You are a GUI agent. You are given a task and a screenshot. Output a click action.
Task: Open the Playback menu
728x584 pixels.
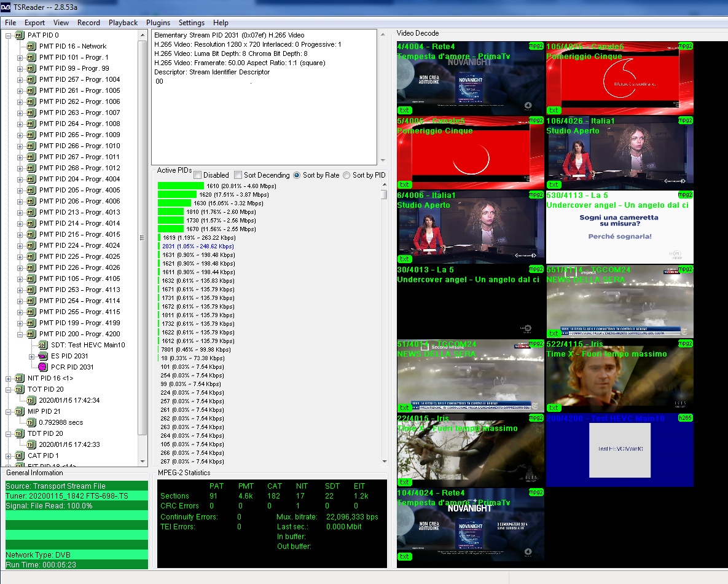[x=123, y=23]
